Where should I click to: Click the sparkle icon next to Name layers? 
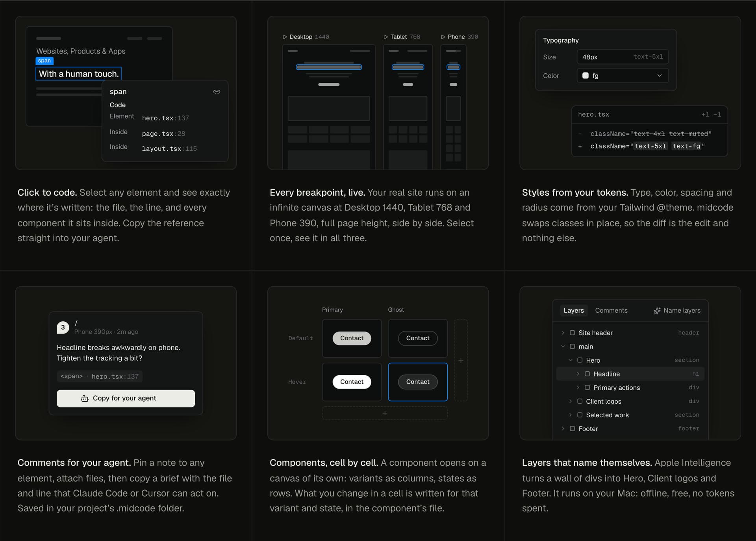pos(657,311)
